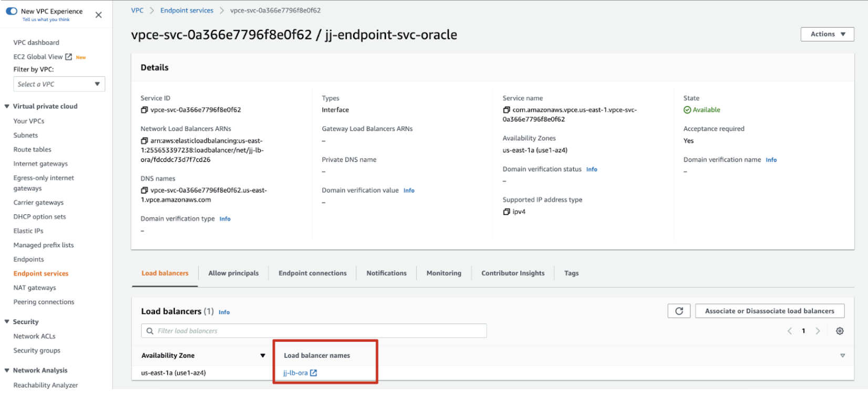Refresh the load balancers list
Screen dimensions: 868x397
679,311
